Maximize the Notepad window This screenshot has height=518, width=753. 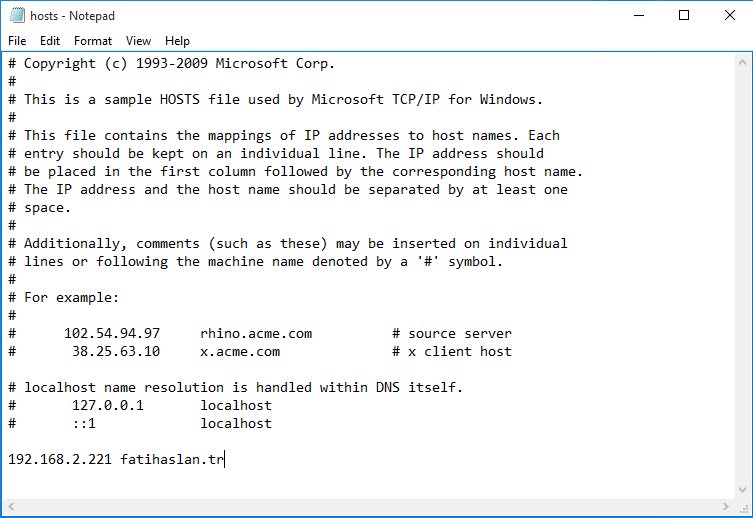[684, 15]
